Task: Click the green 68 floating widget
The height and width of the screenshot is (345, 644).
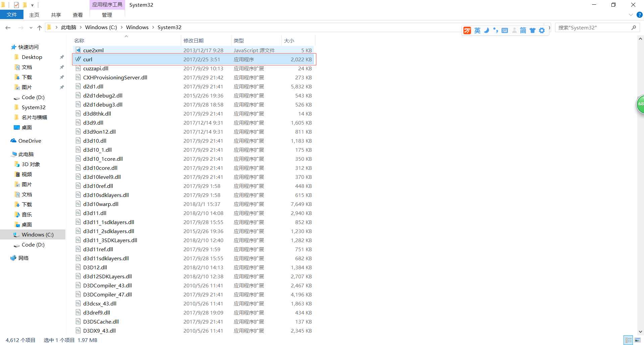Action: tap(640, 104)
